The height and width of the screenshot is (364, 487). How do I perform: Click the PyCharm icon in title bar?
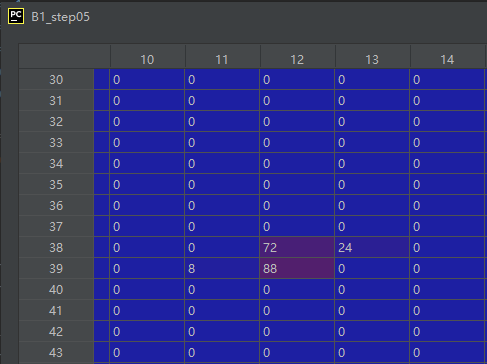[x=16, y=16]
